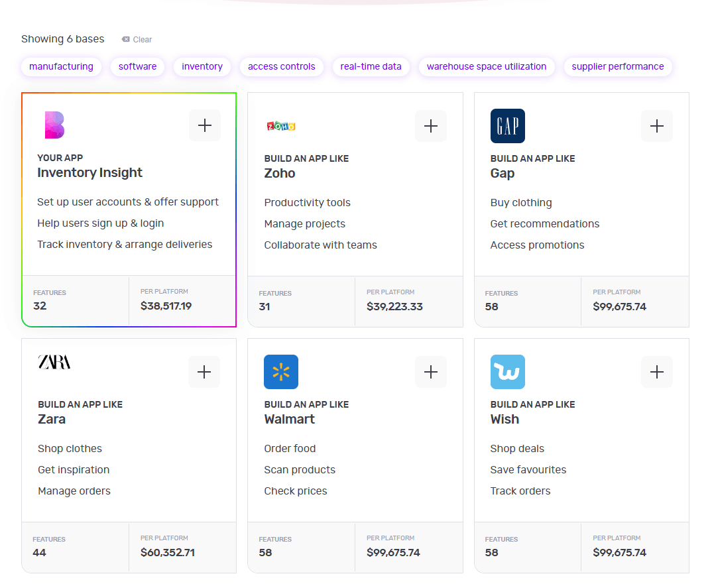Viewport: 714px width, 588px height.
Task: Select the manufacturing tag
Action: pyautogui.click(x=61, y=66)
